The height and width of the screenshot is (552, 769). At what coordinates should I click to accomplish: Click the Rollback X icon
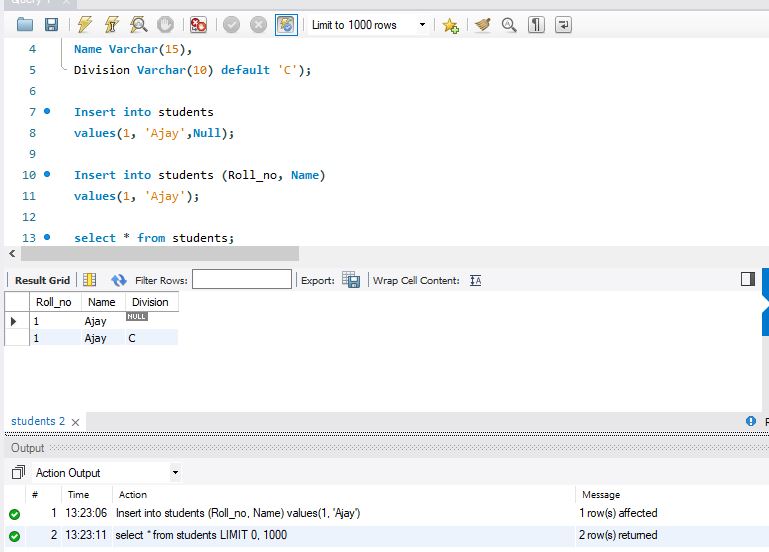tap(258, 25)
